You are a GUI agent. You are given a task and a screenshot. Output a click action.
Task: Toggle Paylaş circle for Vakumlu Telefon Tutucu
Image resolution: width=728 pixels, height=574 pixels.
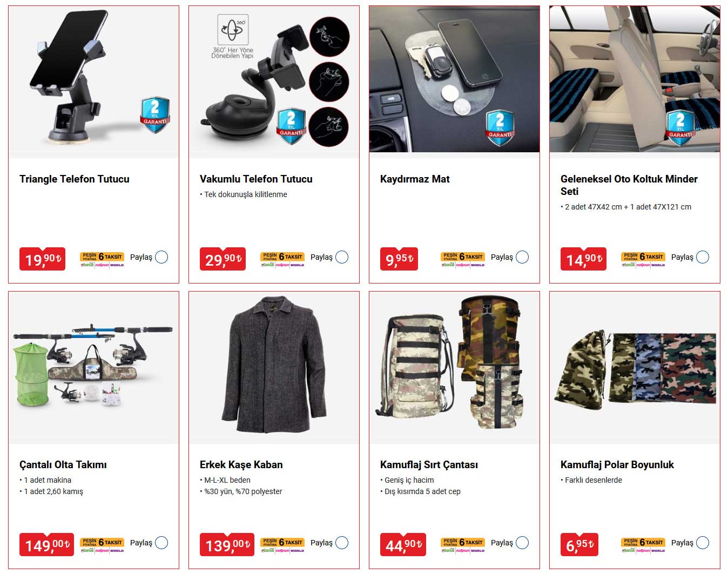point(342,257)
